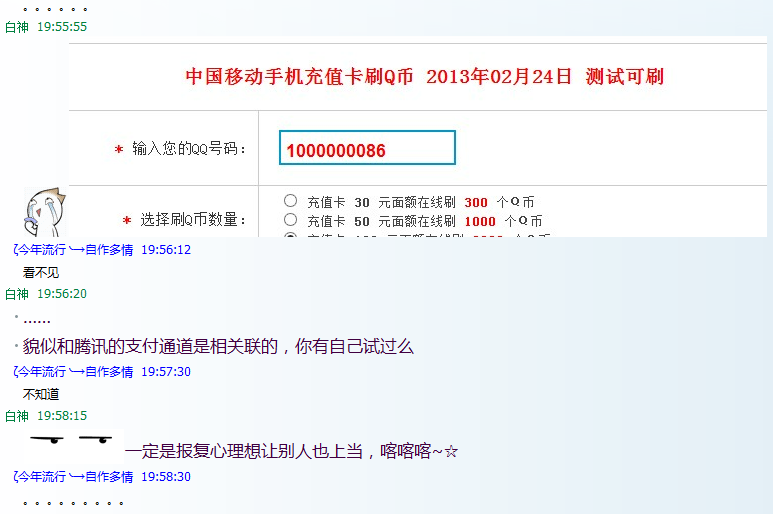The height and width of the screenshot is (514, 773).
Task: Click the squinting eyes emoticon
Action: 72,439
